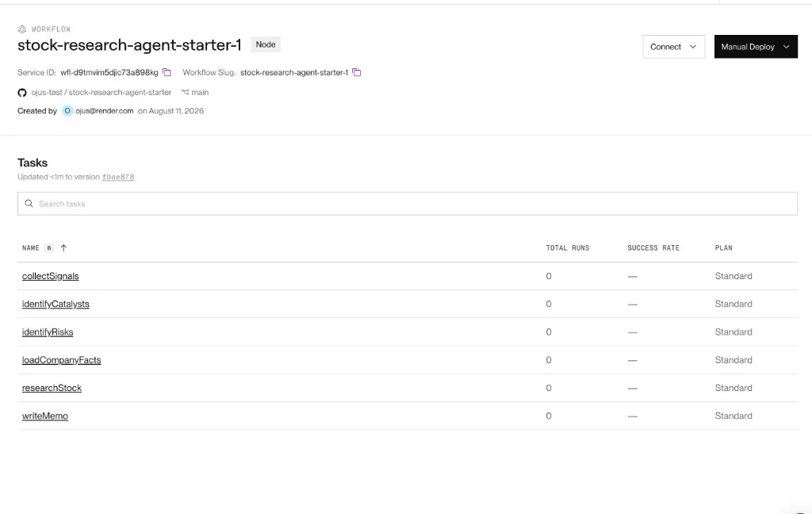Click Standard plan in loadCompanyFacts row
Image resolution: width=812 pixels, height=514 pixels.
733,360
